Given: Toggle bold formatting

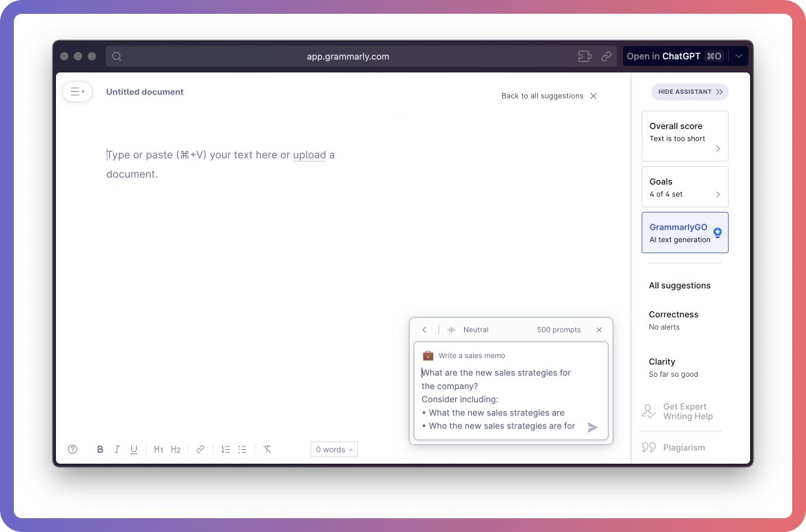Looking at the screenshot, I should point(99,449).
